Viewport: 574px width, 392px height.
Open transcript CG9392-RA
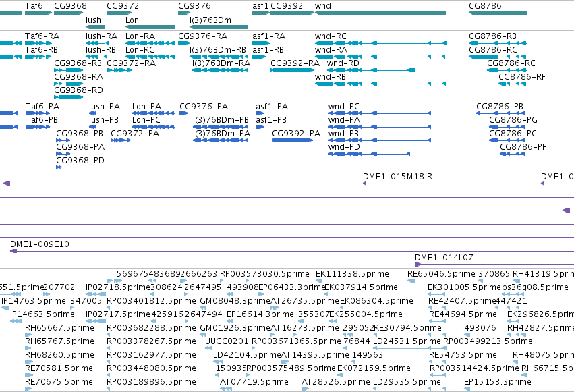coord(295,63)
